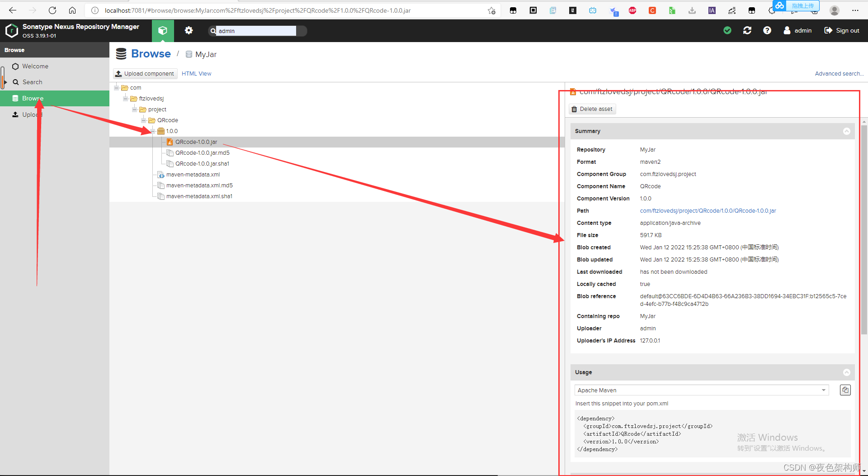This screenshot has height=476, width=868.
Task: Click the Browse breadcrumb title
Action: pyautogui.click(x=151, y=54)
